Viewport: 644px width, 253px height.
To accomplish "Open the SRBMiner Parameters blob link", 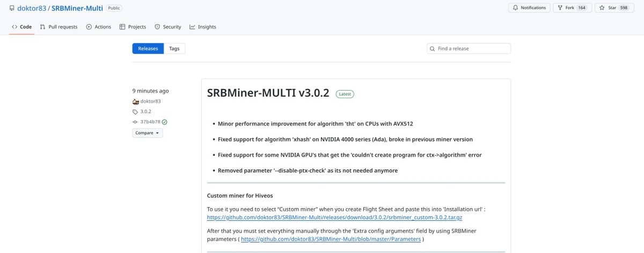I will pos(331,239).
